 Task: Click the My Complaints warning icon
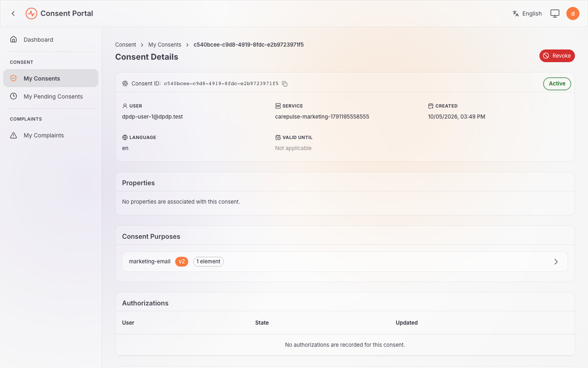(x=13, y=135)
